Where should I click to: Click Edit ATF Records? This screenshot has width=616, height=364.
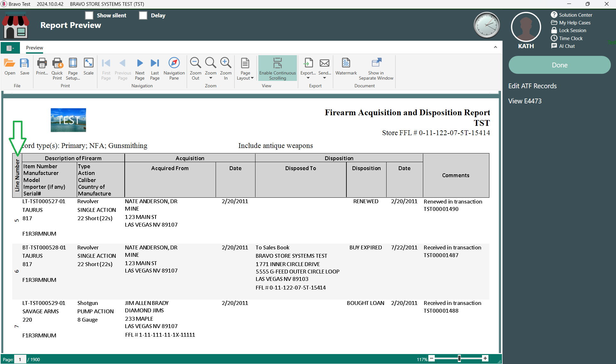(x=532, y=86)
